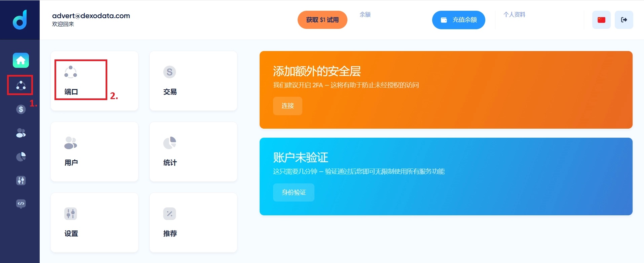
Task: Click the 充值余额 button label
Action: (x=465, y=20)
